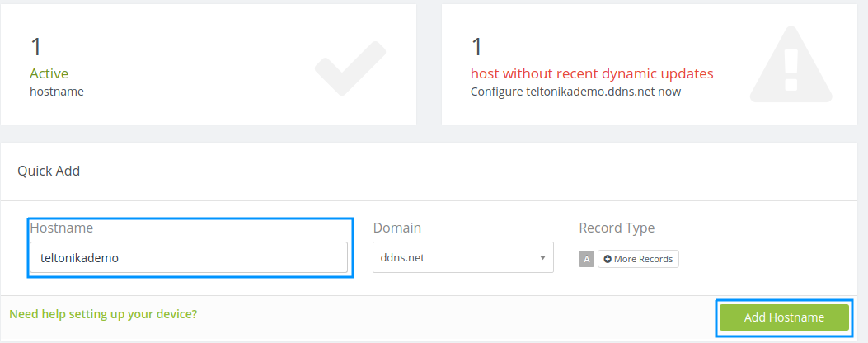Click the plus icon beside More Records
The height and width of the screenshot is (343, 868).
608,259
